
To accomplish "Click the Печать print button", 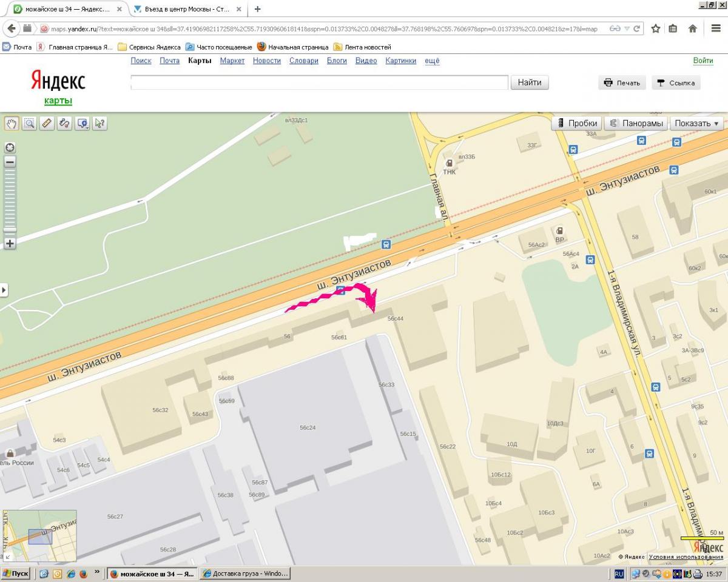I will 622,83.
